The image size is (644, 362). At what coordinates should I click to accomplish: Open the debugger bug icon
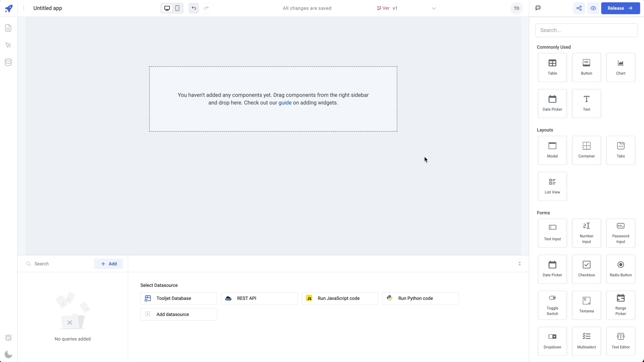coord(8,337)
